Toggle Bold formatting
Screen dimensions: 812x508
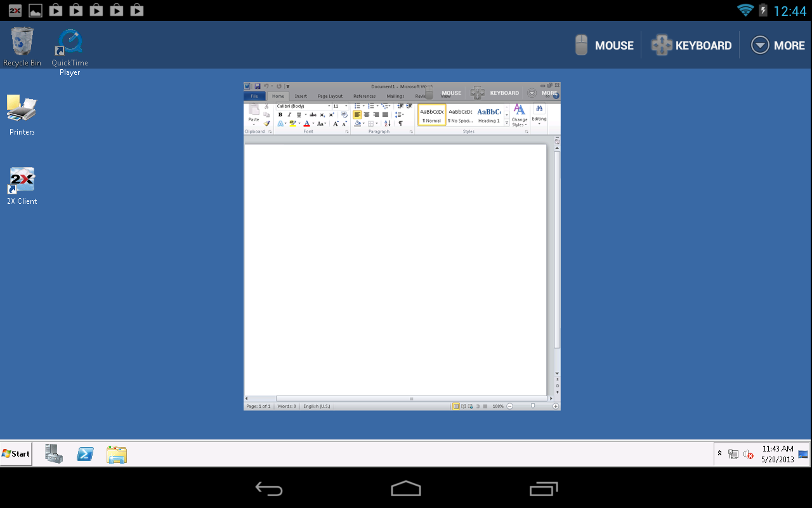tap(280, 115)
